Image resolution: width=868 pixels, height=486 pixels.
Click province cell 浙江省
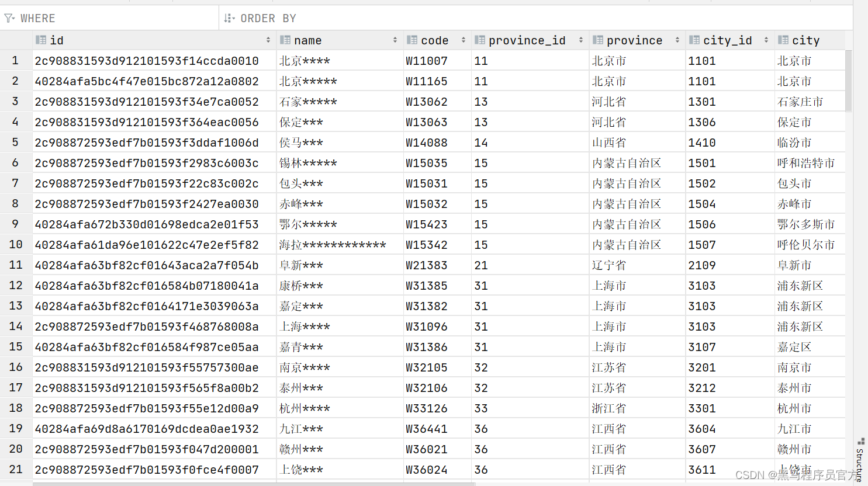638,408
